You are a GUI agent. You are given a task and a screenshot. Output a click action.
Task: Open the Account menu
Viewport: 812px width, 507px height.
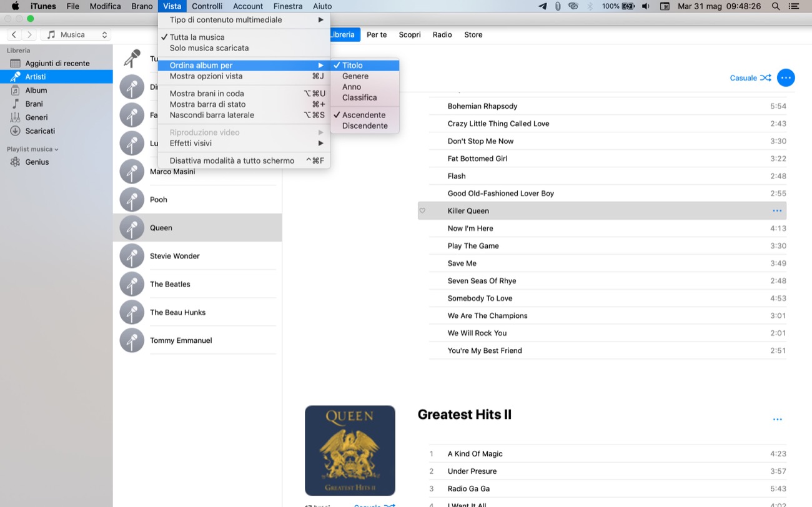[248, 6]
